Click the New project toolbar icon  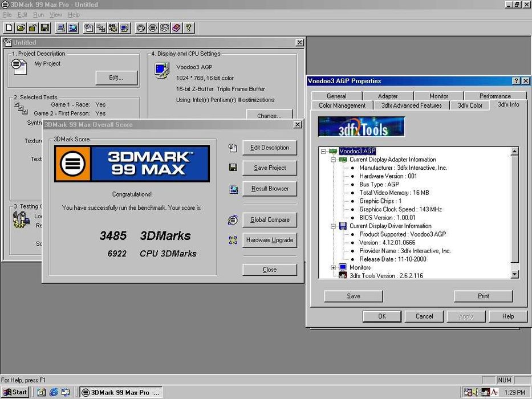click(9, 28)
